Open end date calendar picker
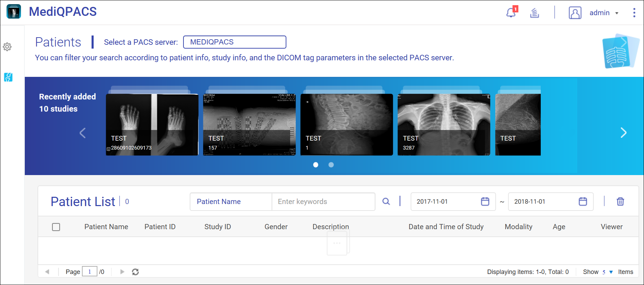 click(583, 202)
